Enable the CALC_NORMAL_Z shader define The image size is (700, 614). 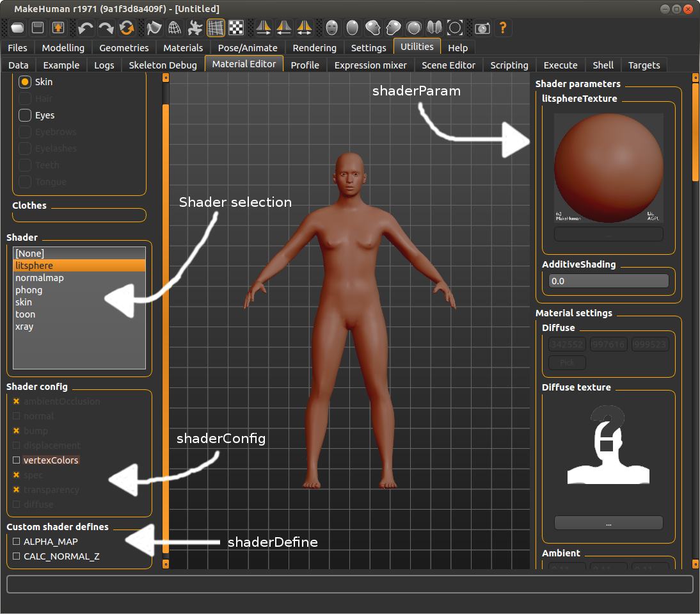17,556
